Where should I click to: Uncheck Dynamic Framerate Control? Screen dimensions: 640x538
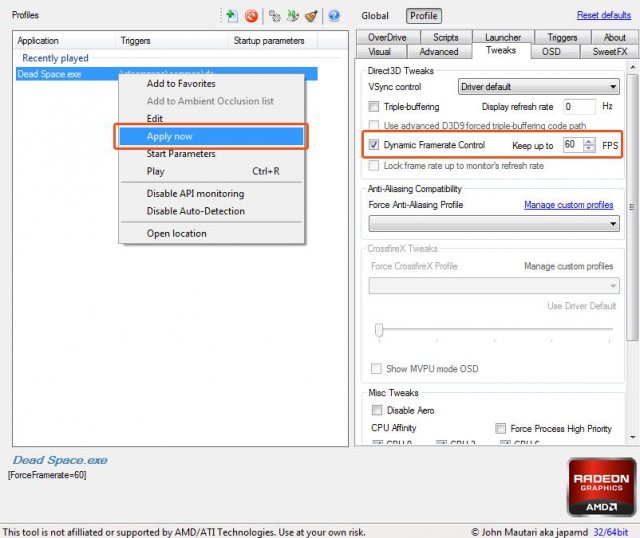[375, 146]
